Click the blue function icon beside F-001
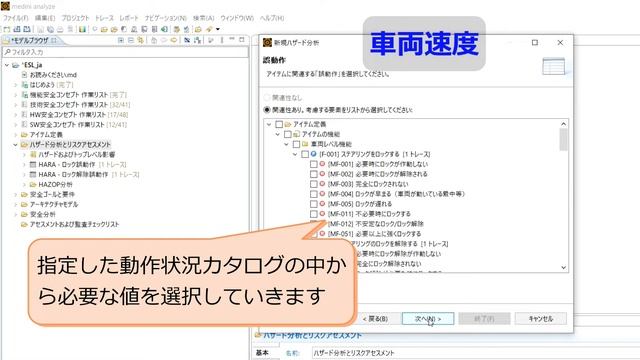Viewport: 640px width, 360px height. click(313, 154)
